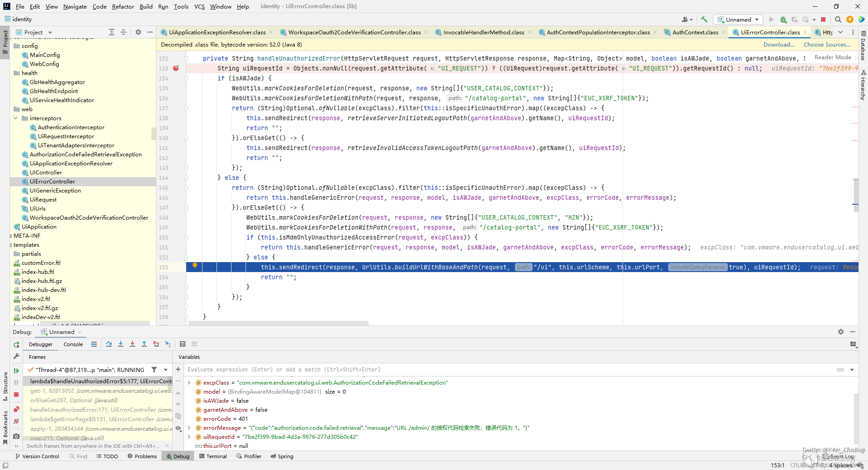The height and width of the screenshot is (470, 868).
Task: Click the Choose Sources link
Action: point(827,45)
